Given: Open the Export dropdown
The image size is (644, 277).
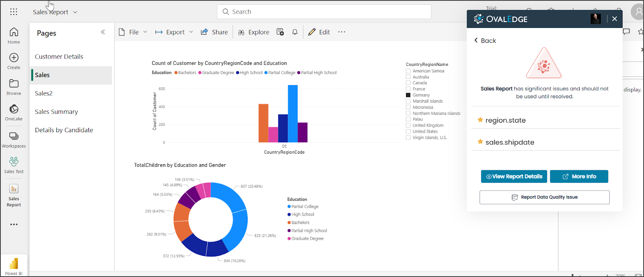Looking at the screenshot, I should click(x=175, y=32).
